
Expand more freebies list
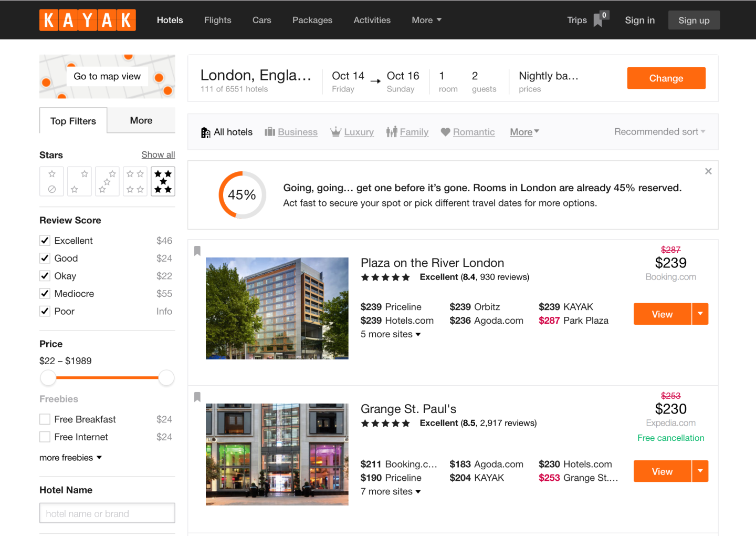point(70,458)
